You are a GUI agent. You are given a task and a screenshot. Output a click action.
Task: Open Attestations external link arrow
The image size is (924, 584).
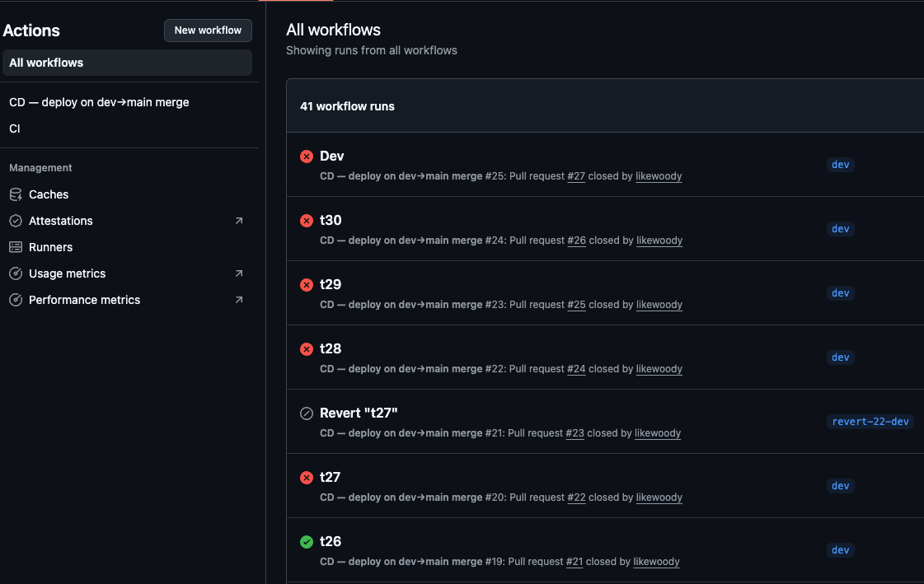239,221
